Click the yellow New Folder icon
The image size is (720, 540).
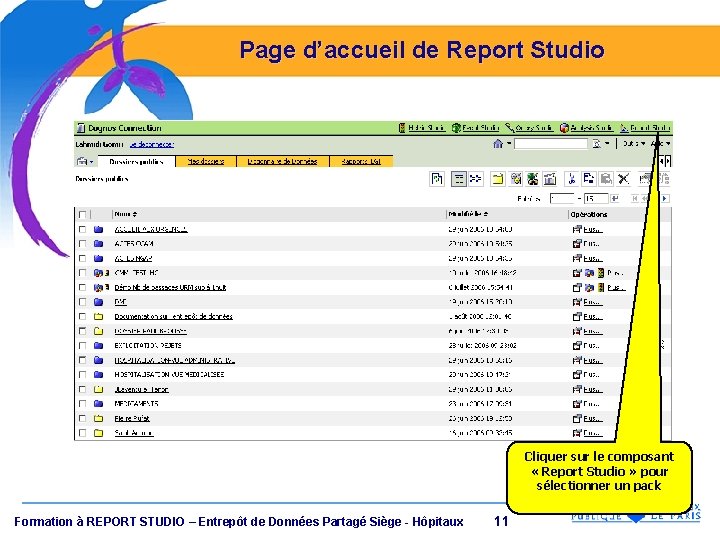(x=497, y=179)
